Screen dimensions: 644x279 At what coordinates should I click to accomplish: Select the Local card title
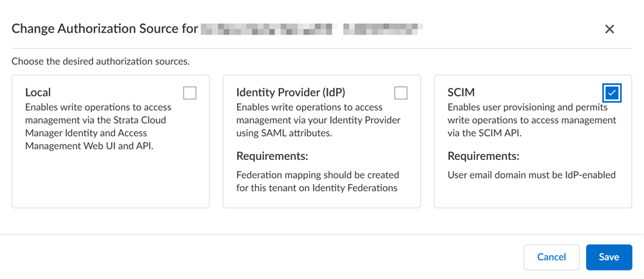(38, 93)
